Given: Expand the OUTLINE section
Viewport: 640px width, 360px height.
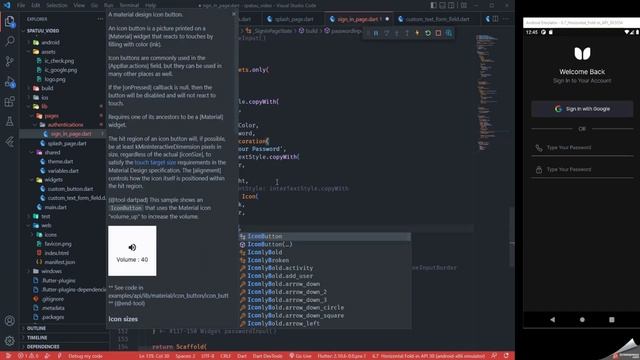Looking at the screenshot, I should 36,328.
